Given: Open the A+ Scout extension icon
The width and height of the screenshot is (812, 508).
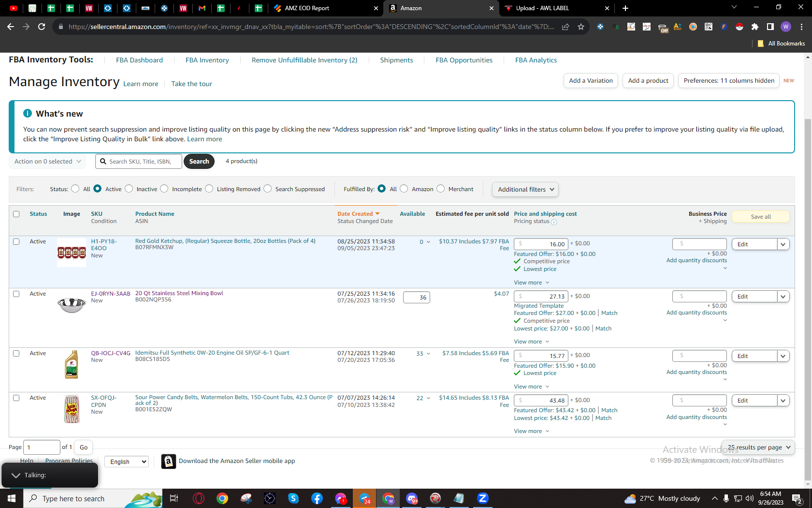Looking at the screenshot, I should click(x=678, y=27).
